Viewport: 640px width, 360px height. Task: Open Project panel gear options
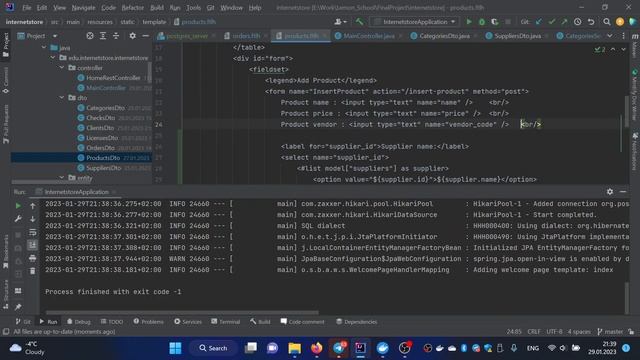132,36
